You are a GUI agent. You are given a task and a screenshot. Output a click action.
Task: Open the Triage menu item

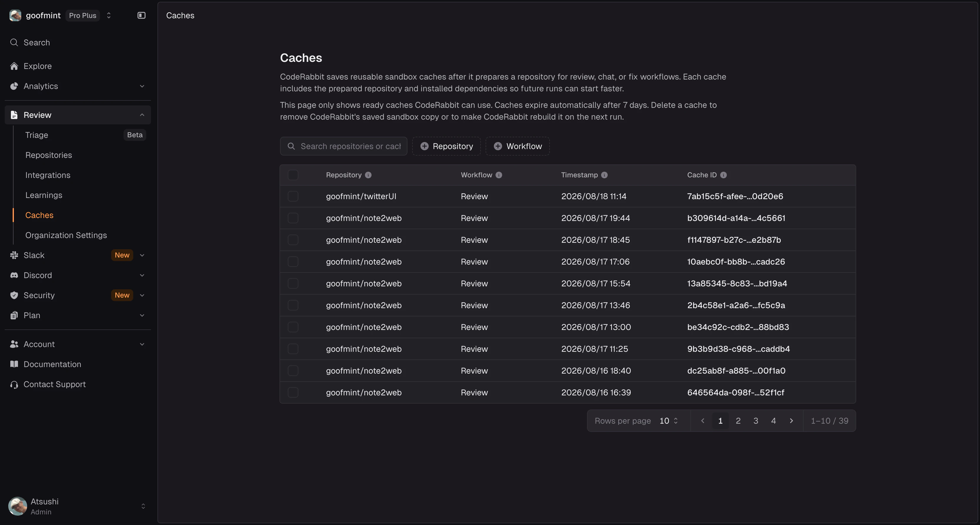pos(37,135)
